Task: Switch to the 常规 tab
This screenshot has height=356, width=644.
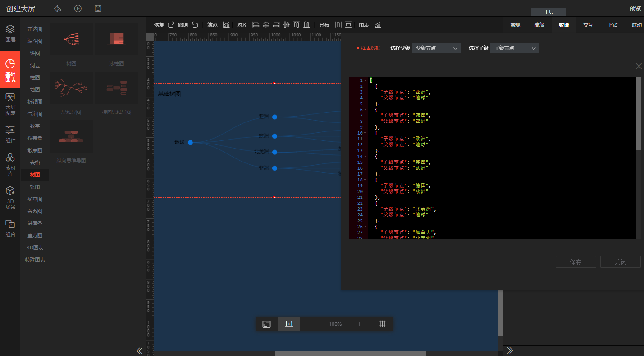Action: tap(515, 25)
